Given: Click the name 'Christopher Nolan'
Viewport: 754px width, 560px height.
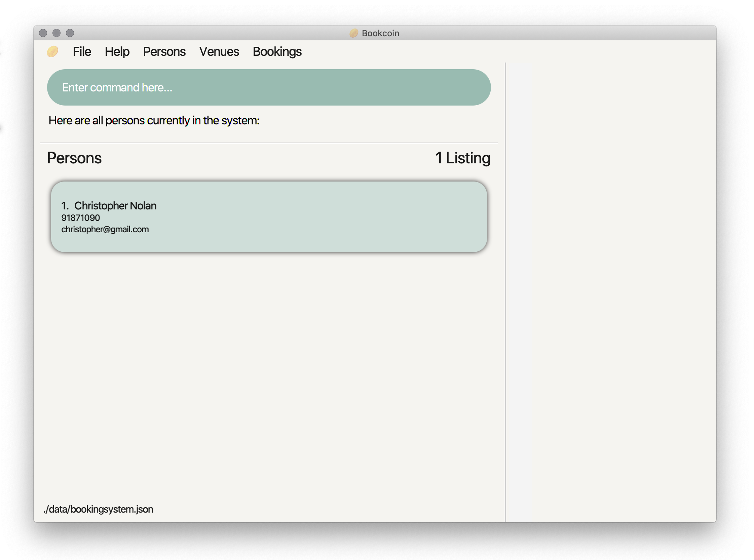Looking at the screenshot, I should 115,206.
